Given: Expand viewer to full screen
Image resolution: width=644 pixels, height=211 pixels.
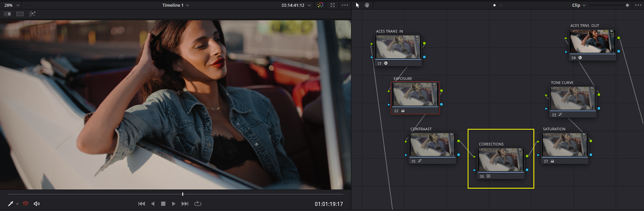Looking at the screenshot, I should coord(333,5).
